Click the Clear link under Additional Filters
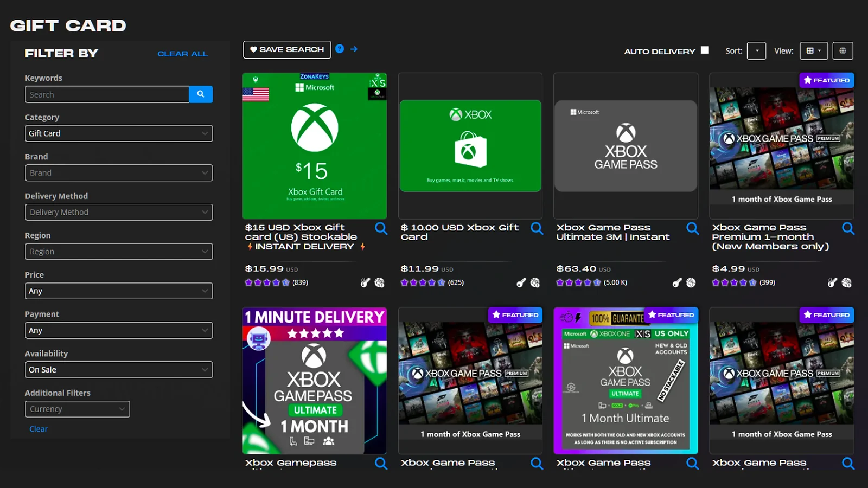This screenshot has width=868, height=488. pyautogui.click(x=39, y=429)
